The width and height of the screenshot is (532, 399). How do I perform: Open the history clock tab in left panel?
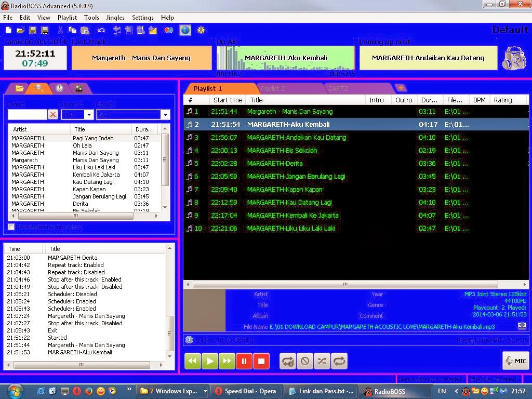(x=59, y=88)
